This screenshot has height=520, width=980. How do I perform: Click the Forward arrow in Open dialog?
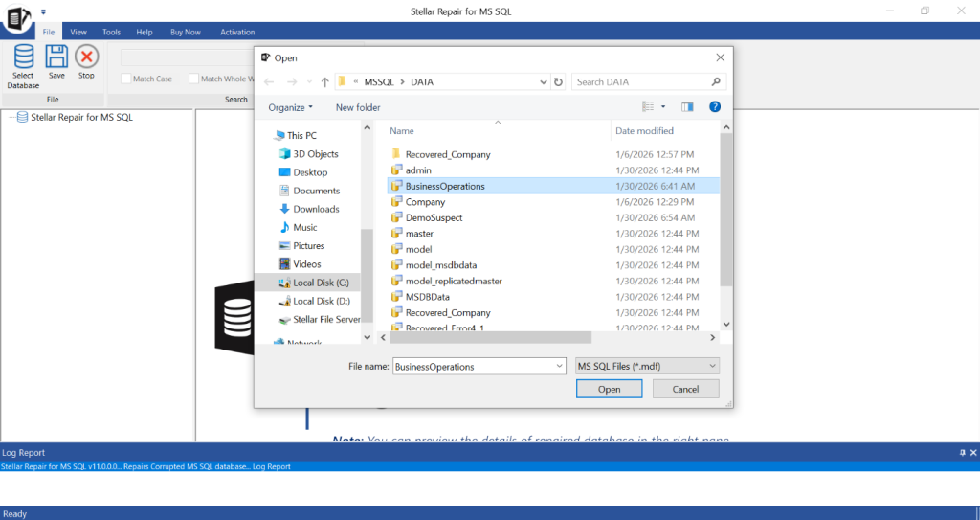[291, 82]
